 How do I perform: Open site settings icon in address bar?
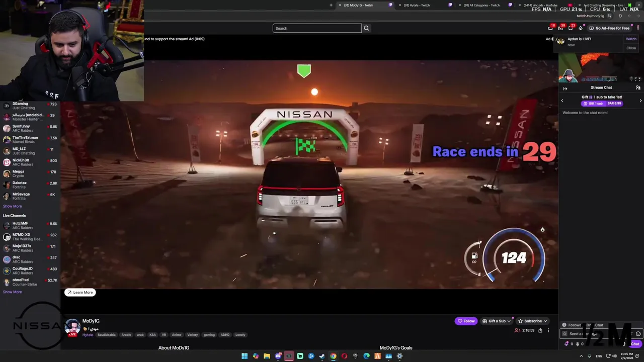click(x=609, y=16)
